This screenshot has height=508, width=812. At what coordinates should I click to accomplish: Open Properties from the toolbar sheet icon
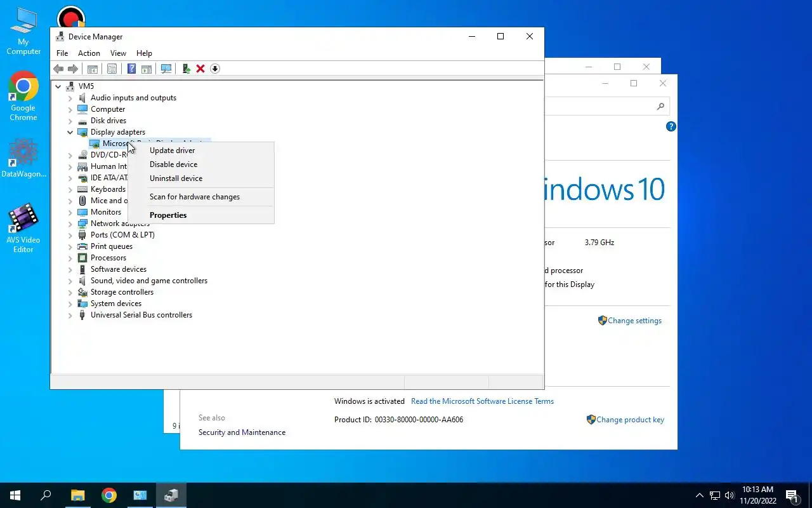(x=112, y=69)
